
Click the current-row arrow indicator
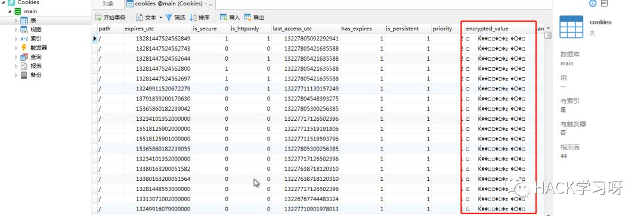click(95, 39)
